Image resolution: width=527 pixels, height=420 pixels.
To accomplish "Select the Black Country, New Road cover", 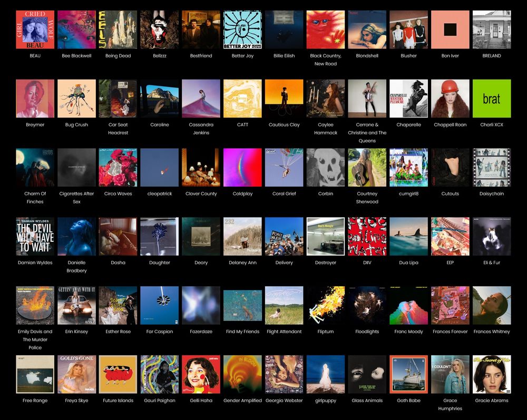I will [x=326, y=30].
